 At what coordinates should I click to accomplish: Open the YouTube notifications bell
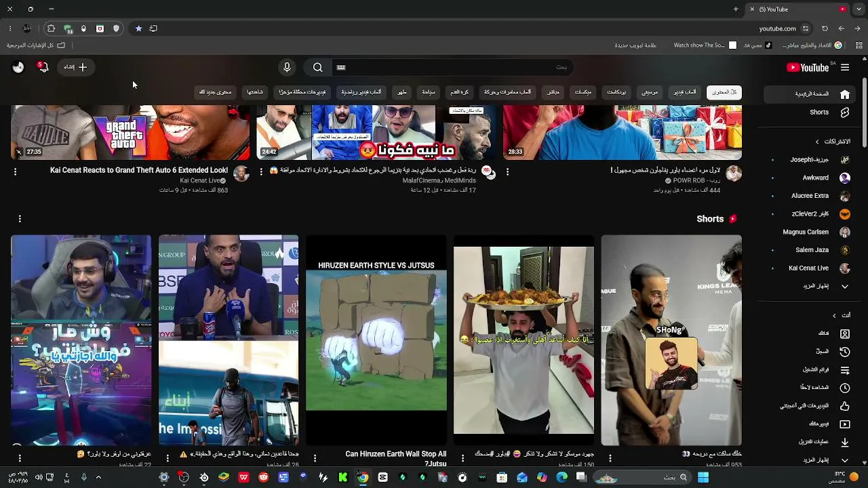pyautogui.click(x=43, y=67)
